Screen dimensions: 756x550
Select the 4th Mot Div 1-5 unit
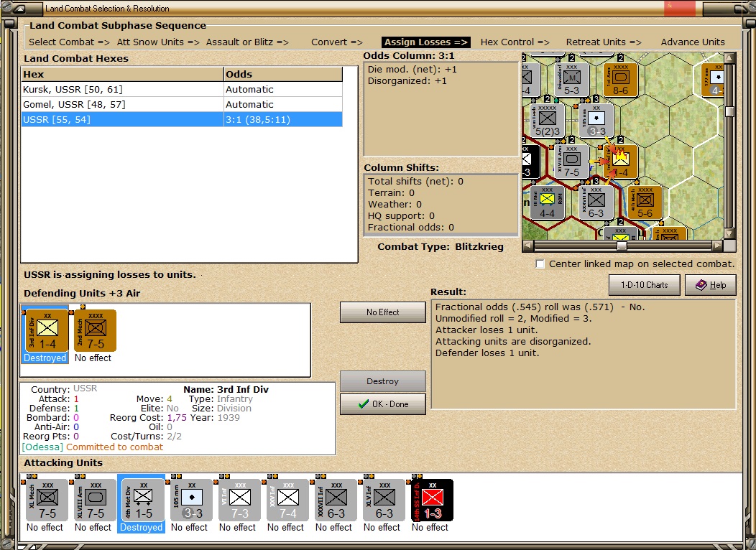(x=143, y=500)
